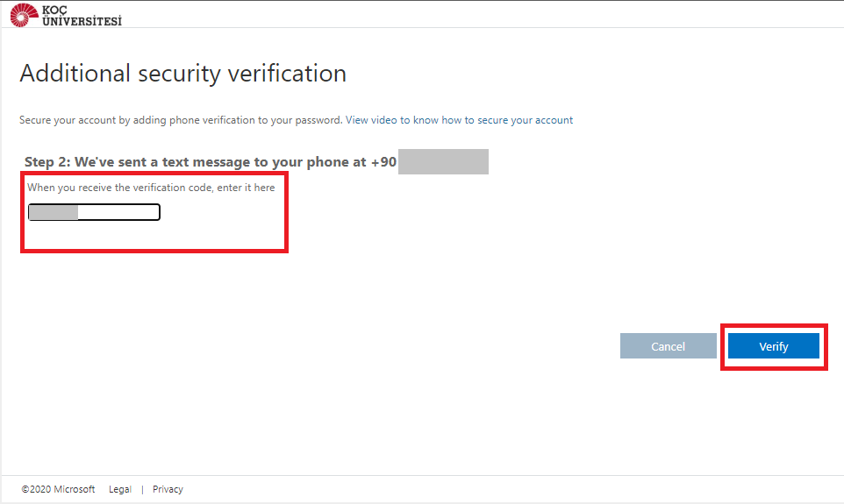The image size is (844, 504).
Task: Open the View video to secure account link
Action: 459,120
